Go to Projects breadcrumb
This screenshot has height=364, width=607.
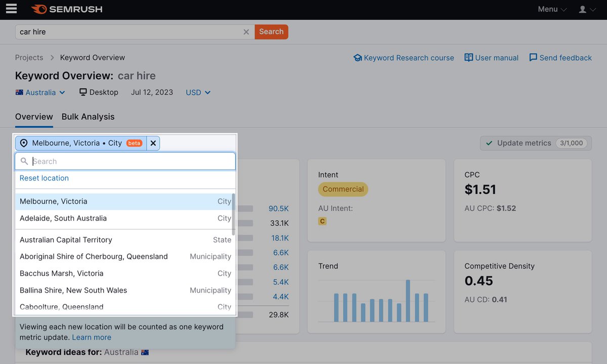point(29,58)
